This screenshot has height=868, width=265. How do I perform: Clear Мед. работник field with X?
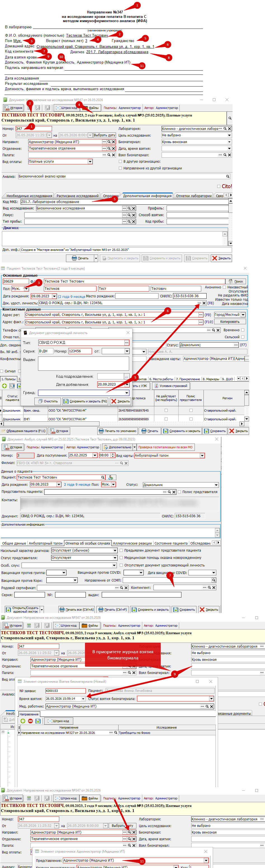tap(212, 706)
